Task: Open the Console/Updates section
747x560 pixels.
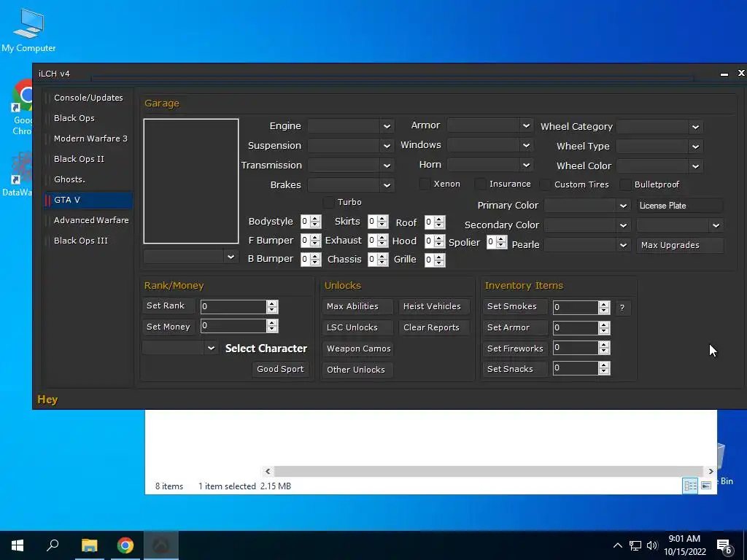Action: tap(88, 98)
